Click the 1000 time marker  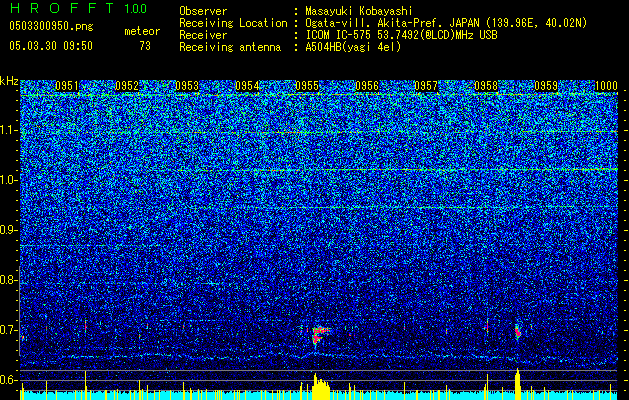click(x=606, y=86)
